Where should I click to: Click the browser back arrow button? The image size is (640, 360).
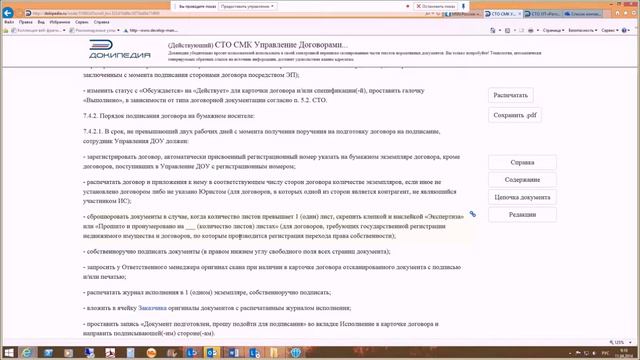8,13
